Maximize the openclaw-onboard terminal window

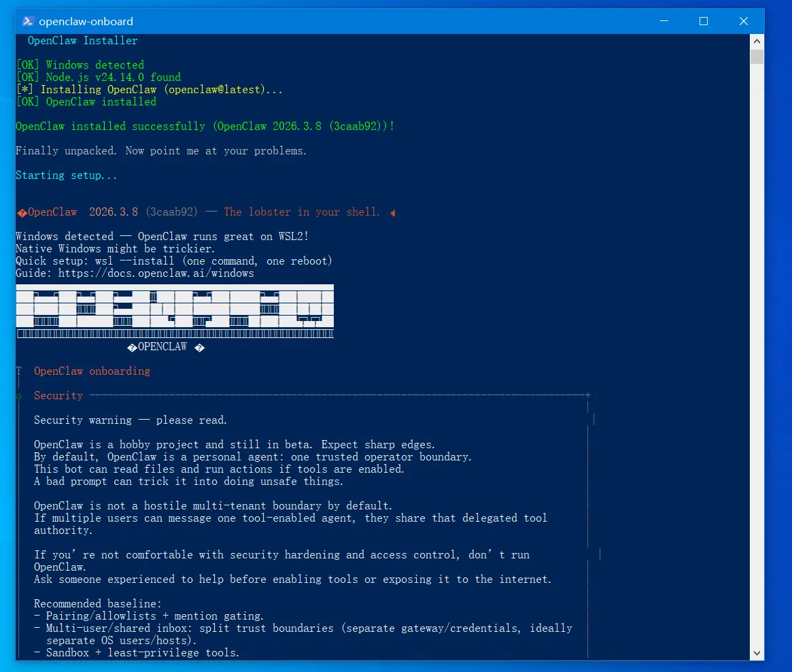click(704, 21)
